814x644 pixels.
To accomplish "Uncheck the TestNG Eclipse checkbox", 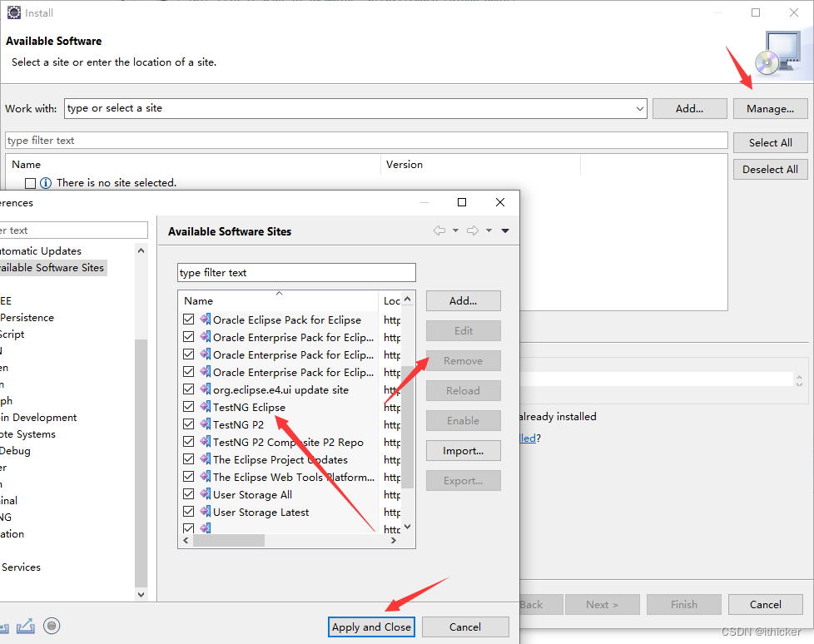I will click(x=189, y=407).
